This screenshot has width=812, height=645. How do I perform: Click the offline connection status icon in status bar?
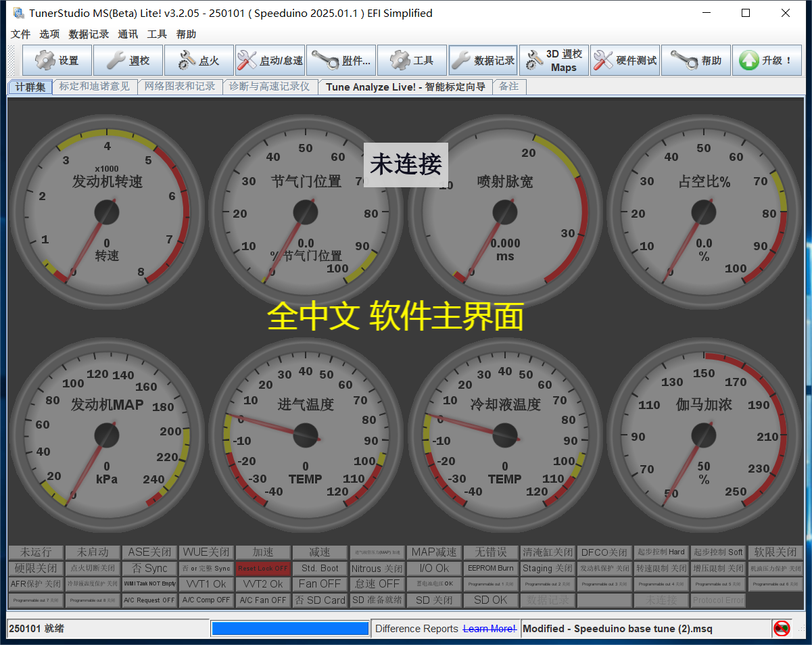point(782,629)
